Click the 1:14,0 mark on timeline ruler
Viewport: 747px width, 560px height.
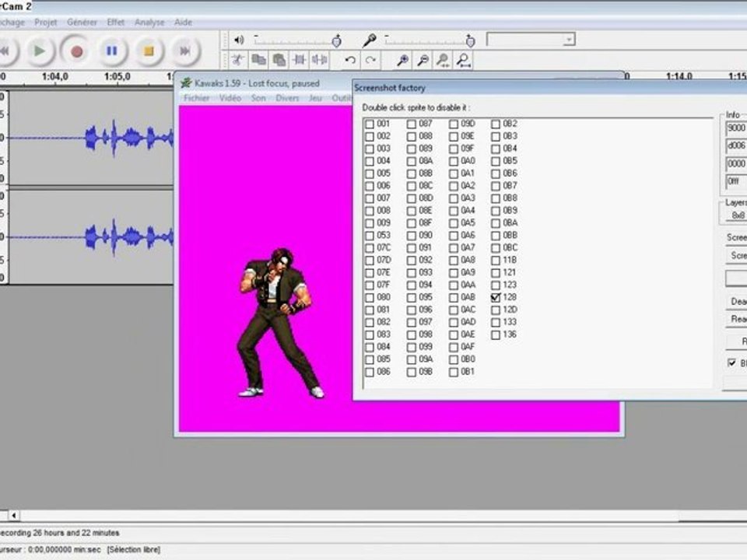click(679, 76)
